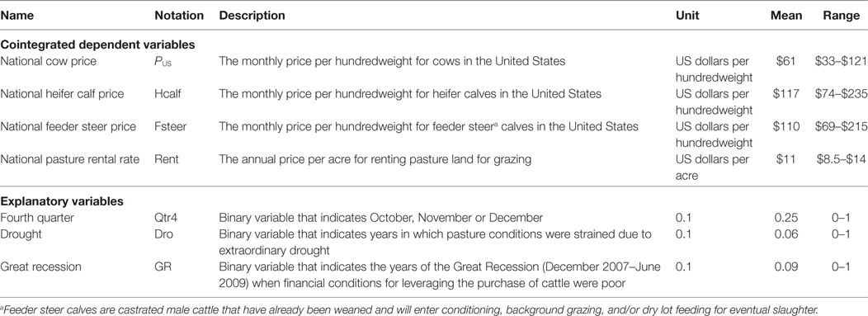868x316 pixels.
Task: Select the National pasture rental rate label
Action: tap(70, 159)
